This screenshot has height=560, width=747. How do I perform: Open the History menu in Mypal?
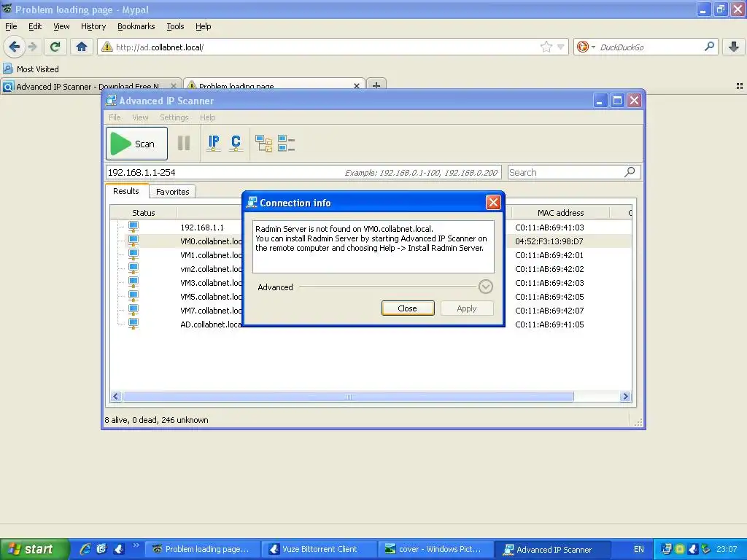(x=93, y=26)
